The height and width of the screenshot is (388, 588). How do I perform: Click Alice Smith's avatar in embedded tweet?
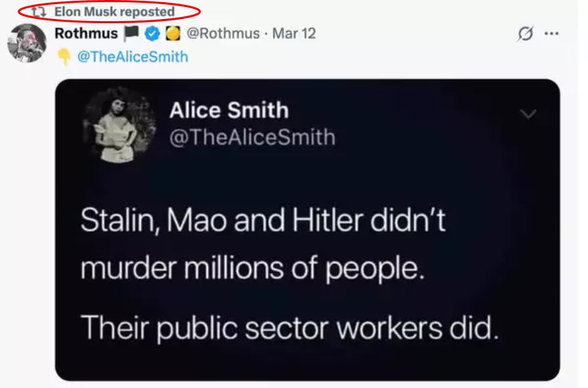pos(120,125)
